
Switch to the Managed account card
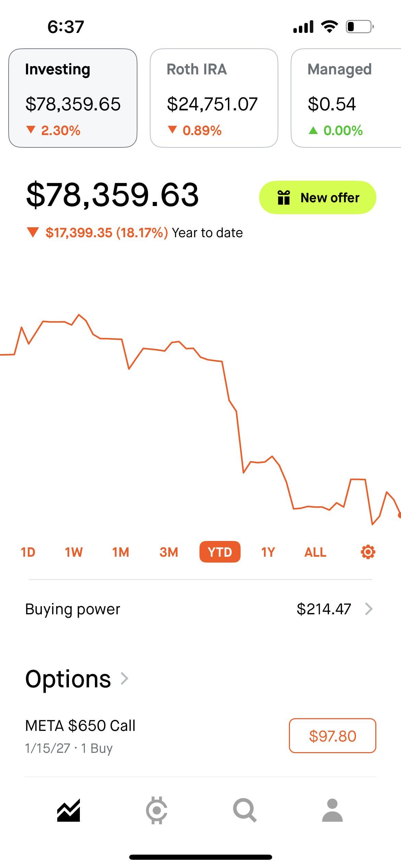tap(346, 98)
